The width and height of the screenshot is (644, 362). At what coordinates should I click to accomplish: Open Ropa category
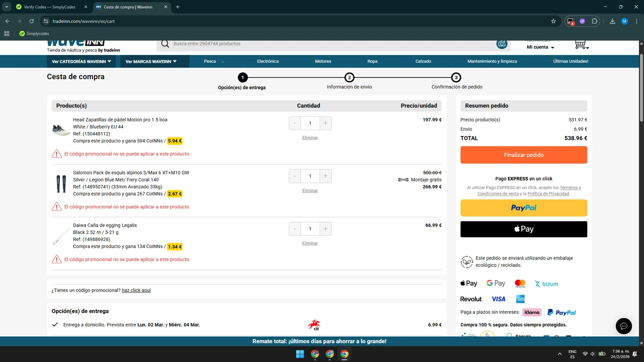click(372, 61)
